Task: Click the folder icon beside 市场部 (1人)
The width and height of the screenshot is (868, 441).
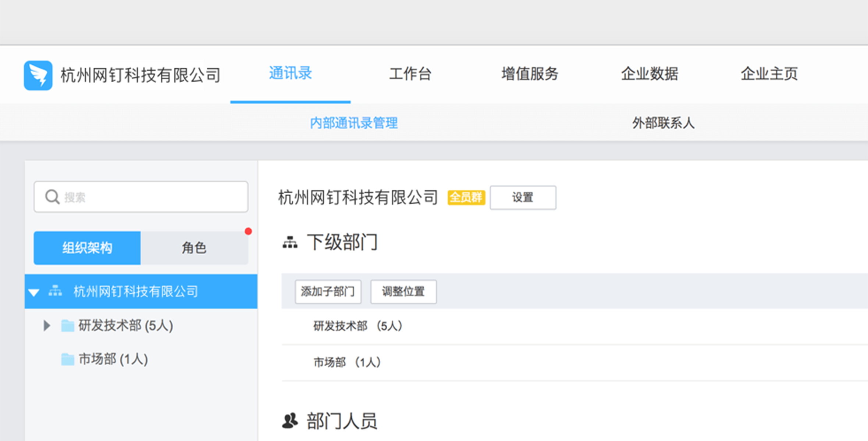Action: click(67, 359)
